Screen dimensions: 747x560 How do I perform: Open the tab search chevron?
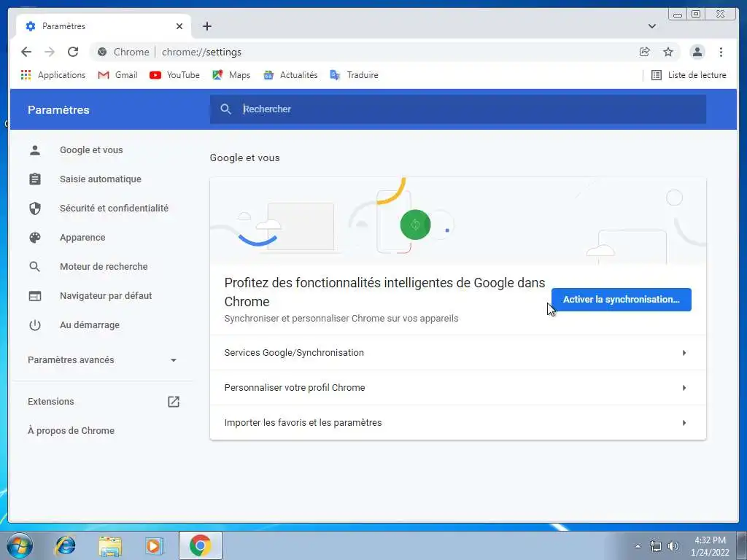pyautogui.click(x=651, y=26)
